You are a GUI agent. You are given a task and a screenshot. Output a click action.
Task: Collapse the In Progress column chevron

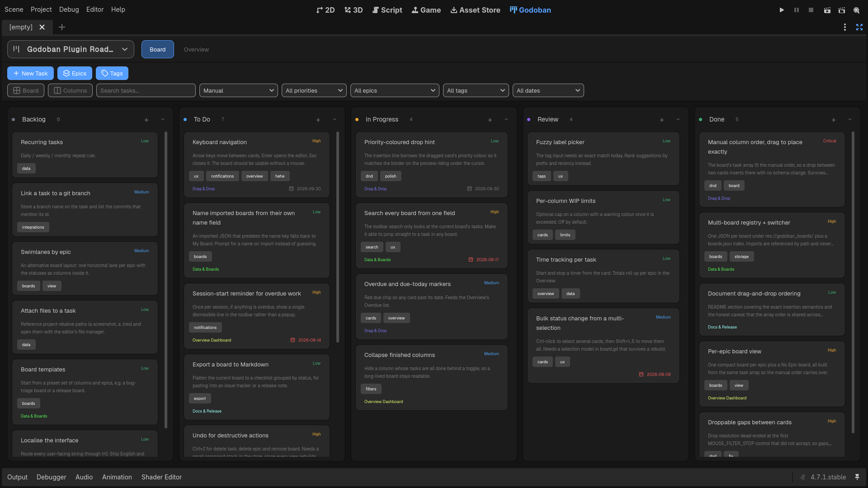[x=506, y=120]
